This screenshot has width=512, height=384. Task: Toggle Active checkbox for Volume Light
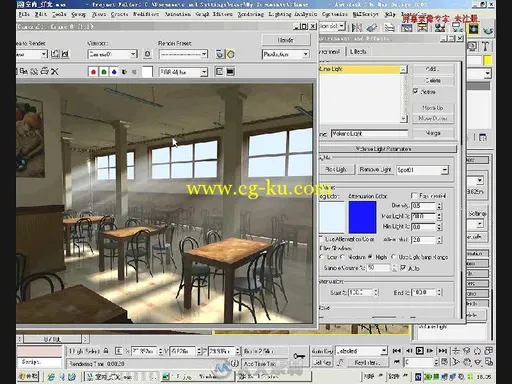415,91
